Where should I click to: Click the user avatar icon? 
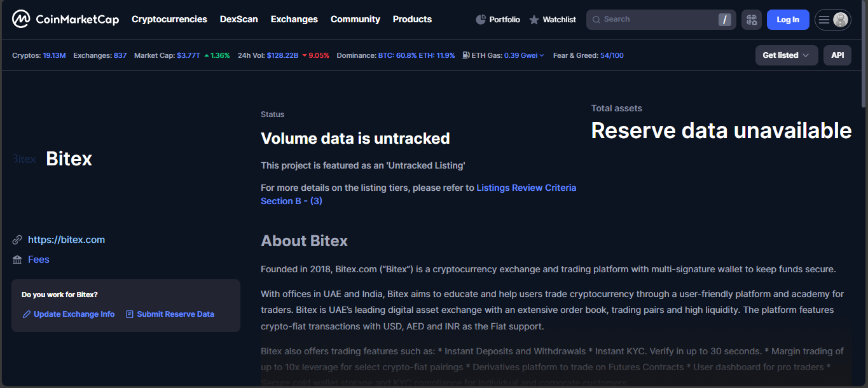(841, 20)
